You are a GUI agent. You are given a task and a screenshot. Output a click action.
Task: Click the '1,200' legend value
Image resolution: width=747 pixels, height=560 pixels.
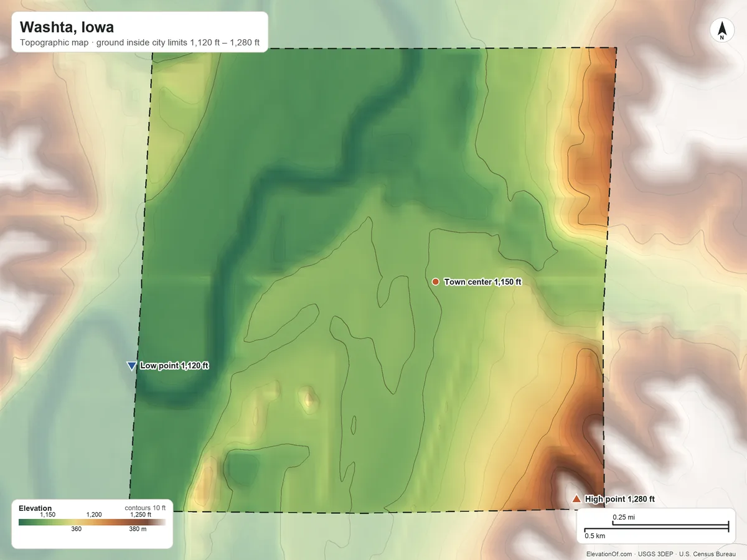click(x=94, y=515)
